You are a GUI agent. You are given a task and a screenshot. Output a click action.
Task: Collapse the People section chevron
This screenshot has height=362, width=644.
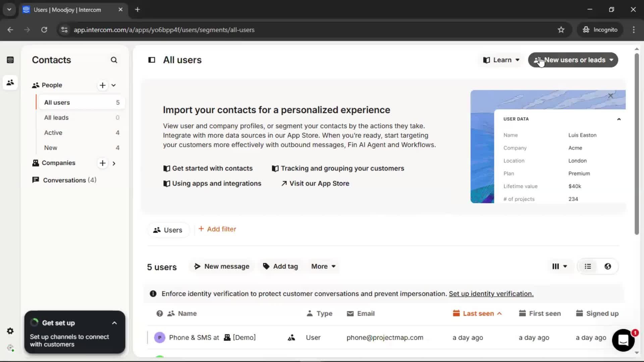tap(114, 85)
